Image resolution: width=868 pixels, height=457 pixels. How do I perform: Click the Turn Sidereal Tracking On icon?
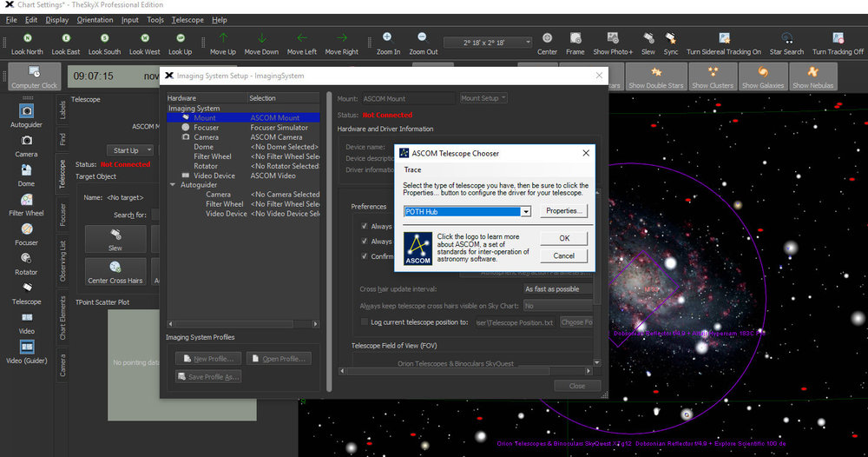coord(724,38)
